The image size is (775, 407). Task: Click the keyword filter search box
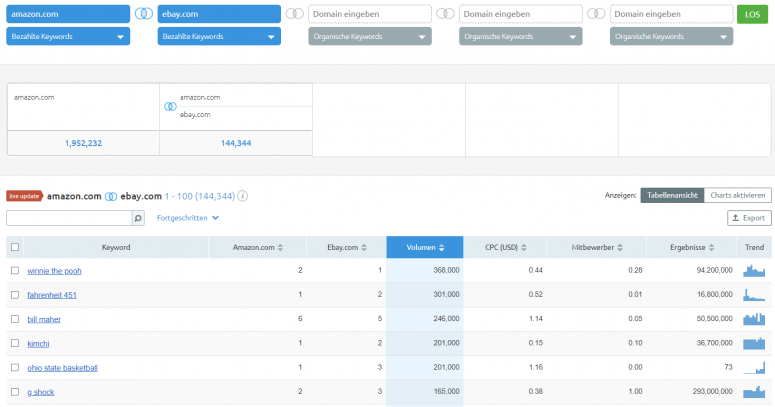69,218
